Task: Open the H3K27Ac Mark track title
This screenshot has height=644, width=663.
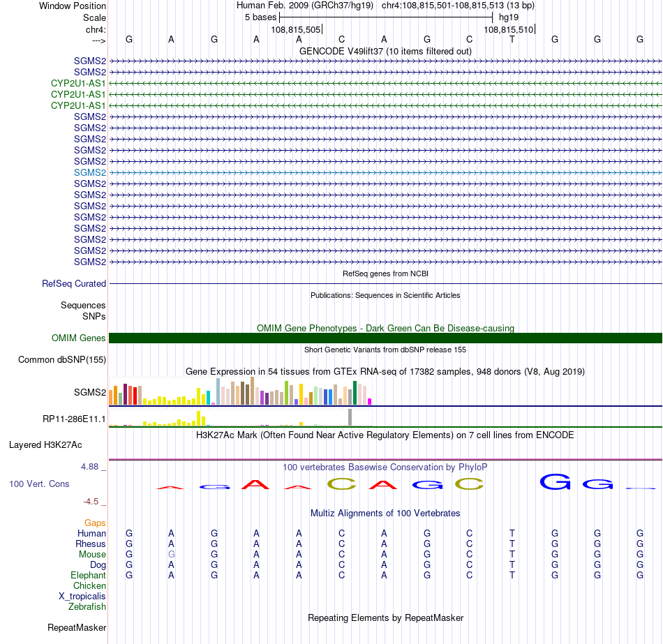Action: (x=385, y=435)
